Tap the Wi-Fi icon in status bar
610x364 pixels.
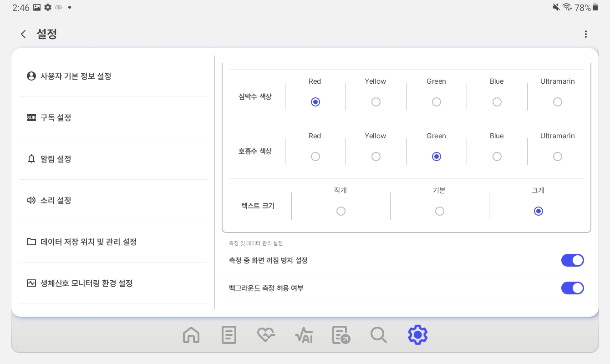(x=567, y=7)
